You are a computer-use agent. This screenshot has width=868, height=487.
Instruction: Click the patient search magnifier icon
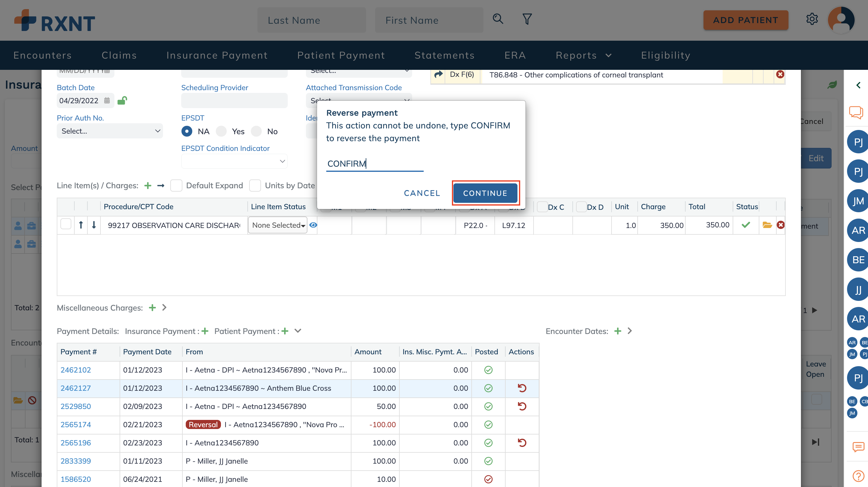point(498,19)
